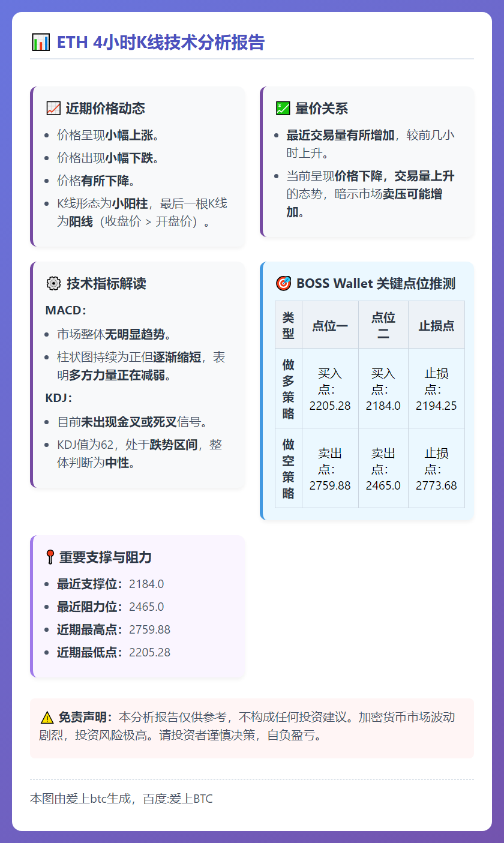Click the 做多策略 row label
504x843 pixels.
click(289, 389)
